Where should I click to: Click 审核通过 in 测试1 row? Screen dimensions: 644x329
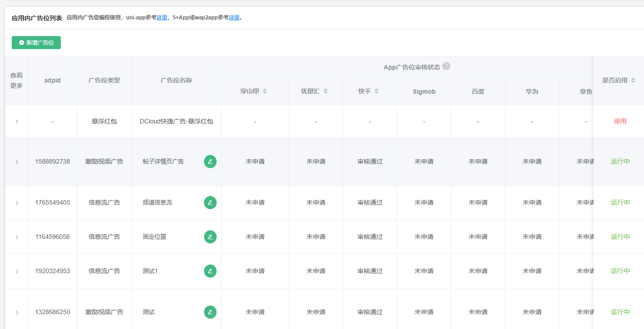tap(370, 271)
